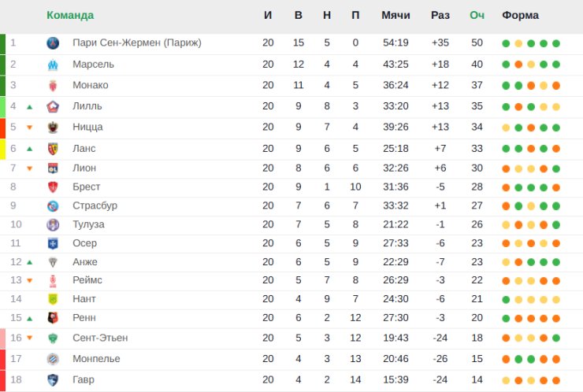583x392 pixels.
Task: Click green up arrow beside Анже
Action: point(30,262)
